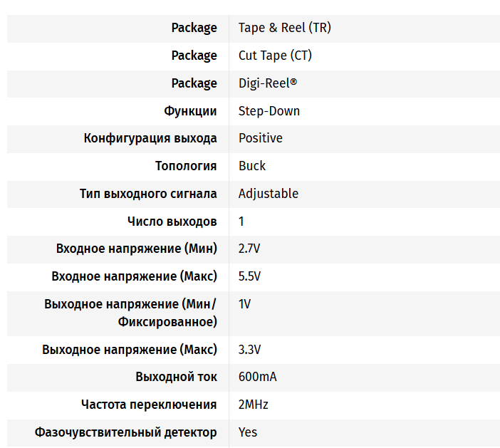The width and height of the screenshot is (500, 448).
Task: Click the "Входное напряжение (Макс)" label
Action: point(135,276)
